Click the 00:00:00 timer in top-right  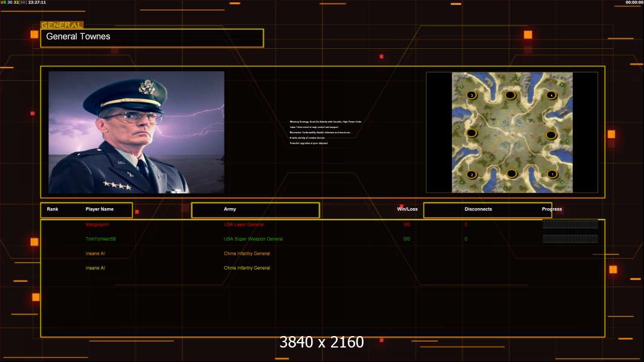point(634,2)
